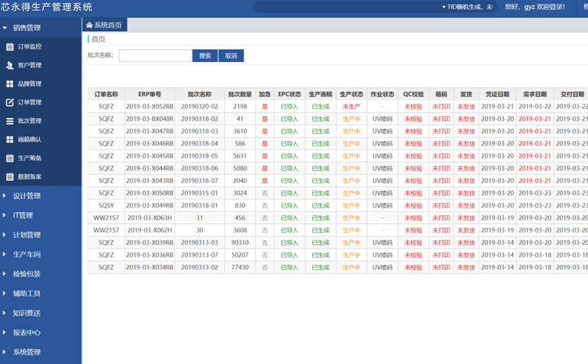Click the 批次管理 list icon
Viewport: 588px width, 364px height.
(9, 121)
